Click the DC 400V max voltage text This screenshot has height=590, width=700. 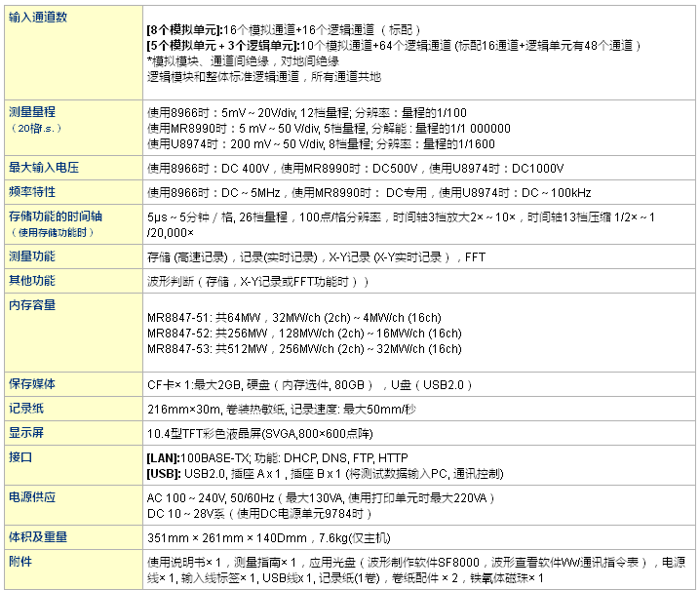click(246, 169)
